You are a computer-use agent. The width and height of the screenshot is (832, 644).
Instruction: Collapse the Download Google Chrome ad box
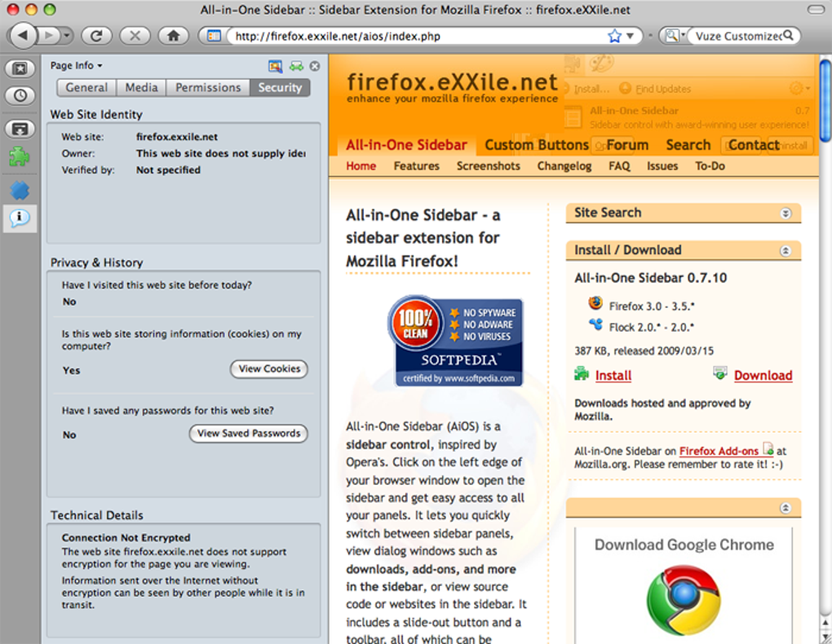click(x=786, y=508)
